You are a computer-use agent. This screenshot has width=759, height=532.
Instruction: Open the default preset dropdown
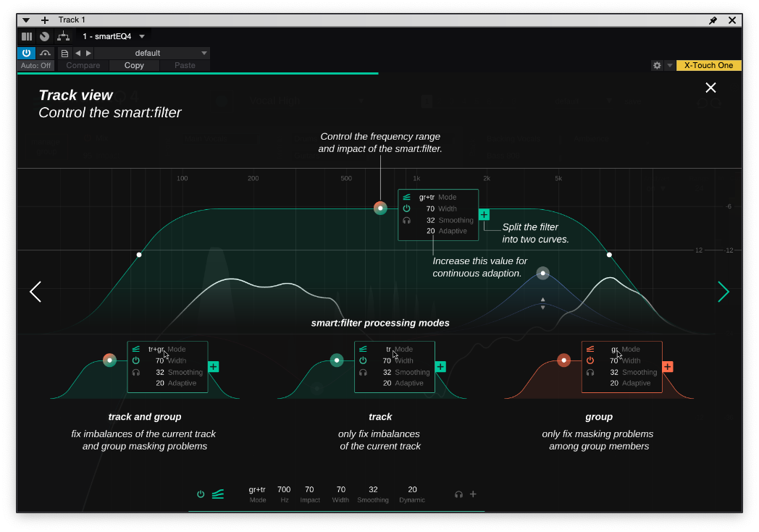[x=152, y=53]
